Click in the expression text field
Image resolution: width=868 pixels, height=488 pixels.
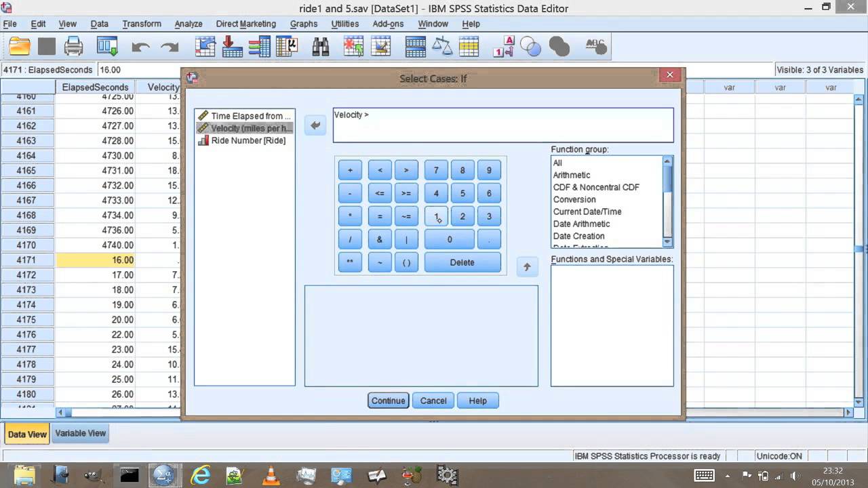(x=503, y=125)
